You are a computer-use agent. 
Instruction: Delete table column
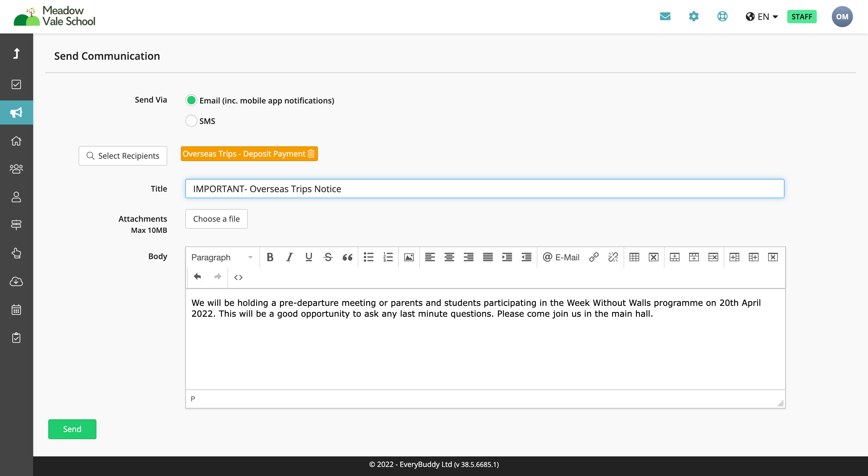click(x=773, y=257)
